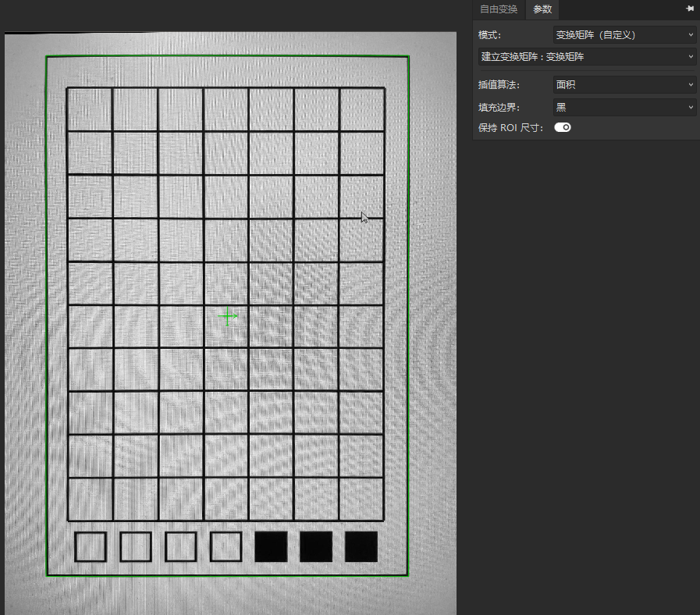
Task: Click the leftmost filled black square
Action: pos(271,546)
